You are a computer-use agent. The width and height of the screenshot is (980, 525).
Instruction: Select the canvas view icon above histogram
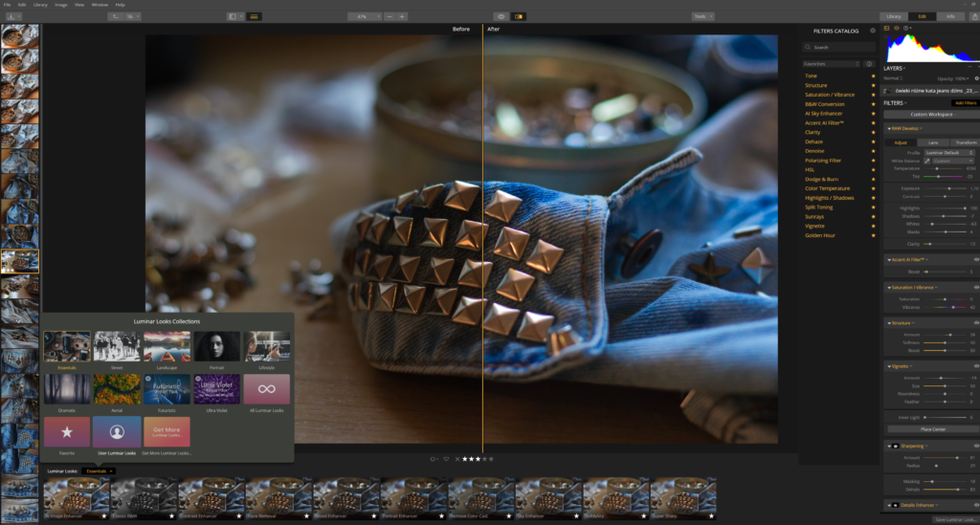886,28
